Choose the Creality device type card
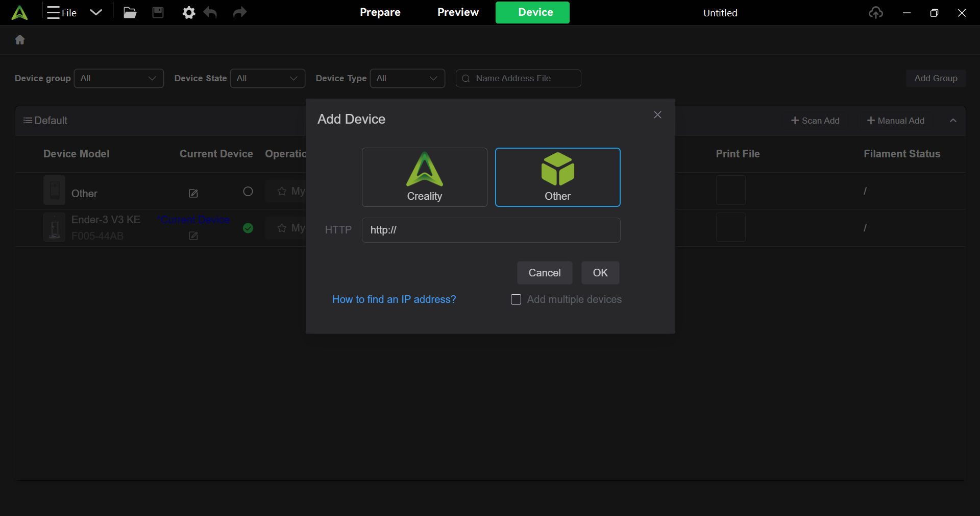This screenshot has width=980, height=516. tap(425, 177)
